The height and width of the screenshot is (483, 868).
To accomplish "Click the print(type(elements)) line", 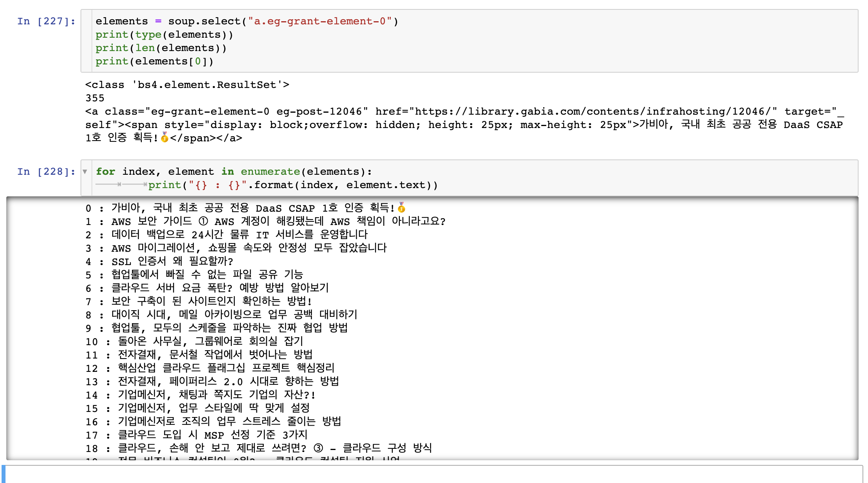I will pos(164,35).
